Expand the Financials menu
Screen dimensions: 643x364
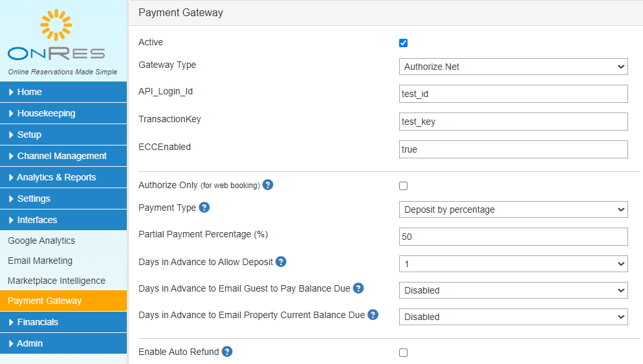(x=63, y=322)
